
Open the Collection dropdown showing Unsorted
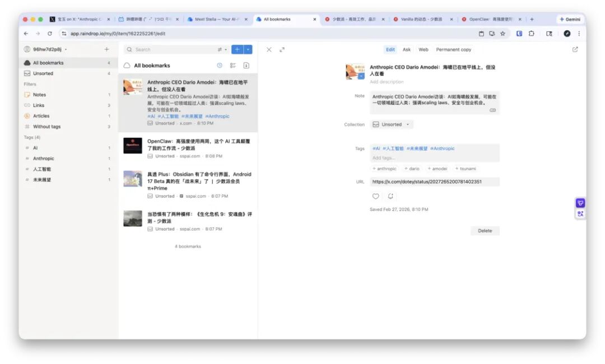point(391,124)
